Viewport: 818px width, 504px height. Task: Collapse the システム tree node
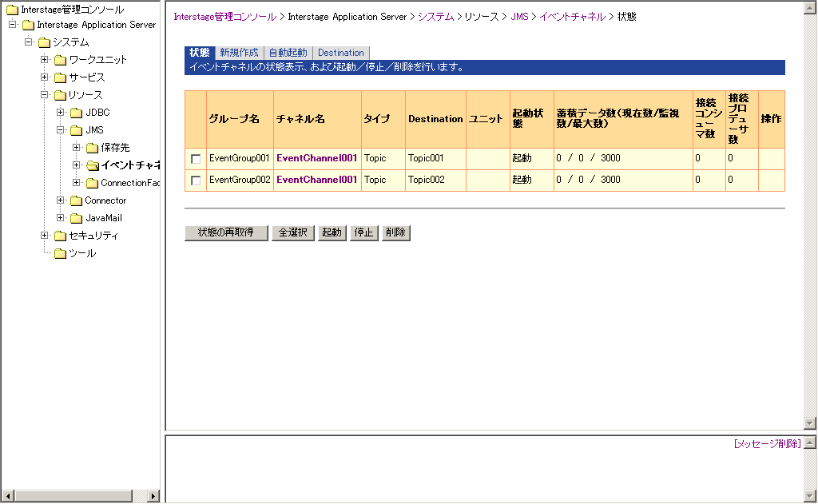click(x=29, y=42)
